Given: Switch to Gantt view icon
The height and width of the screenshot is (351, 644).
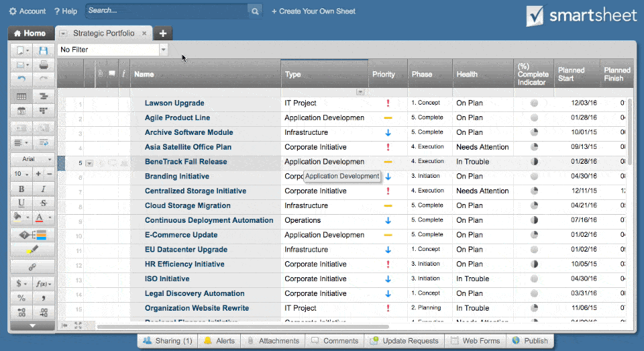Looking at the screenshot, I should [x=44, y=97].
